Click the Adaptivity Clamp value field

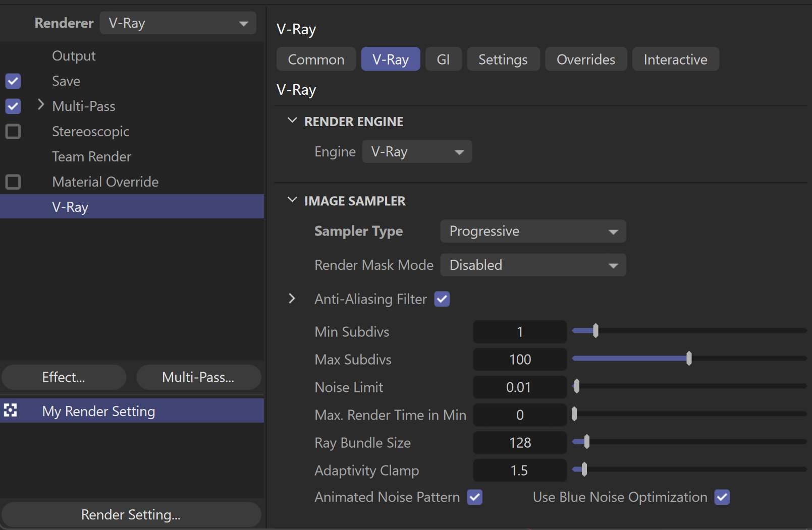[x=520, y=470]
